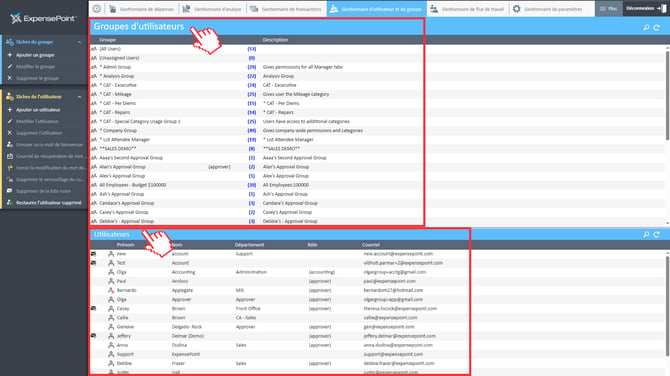Click the remove from blacklist icon
This screenshot has width=670, height=376.
10,191
